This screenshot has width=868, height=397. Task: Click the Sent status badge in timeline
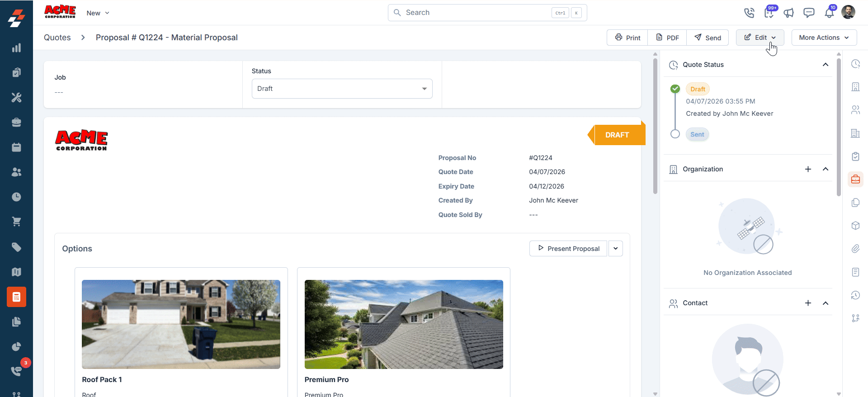697,134
